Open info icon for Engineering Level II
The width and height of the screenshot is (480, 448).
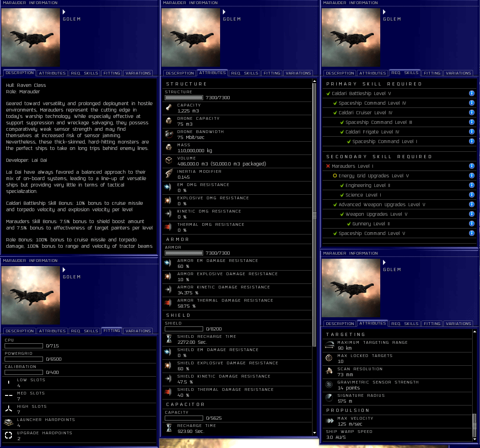(x=471, y=185)
